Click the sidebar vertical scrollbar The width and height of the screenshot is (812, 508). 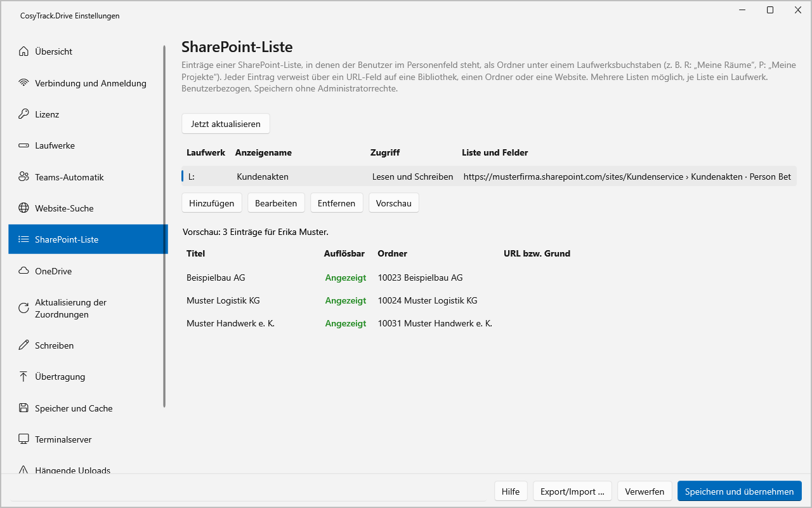pos(164,226)
